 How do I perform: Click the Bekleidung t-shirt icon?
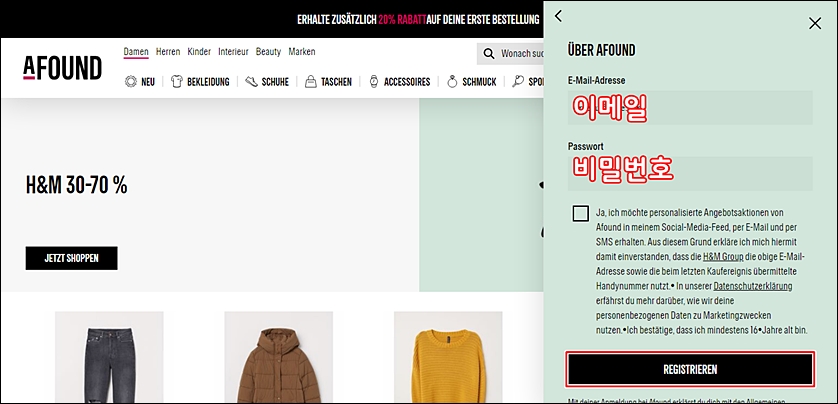click(177, 82)
